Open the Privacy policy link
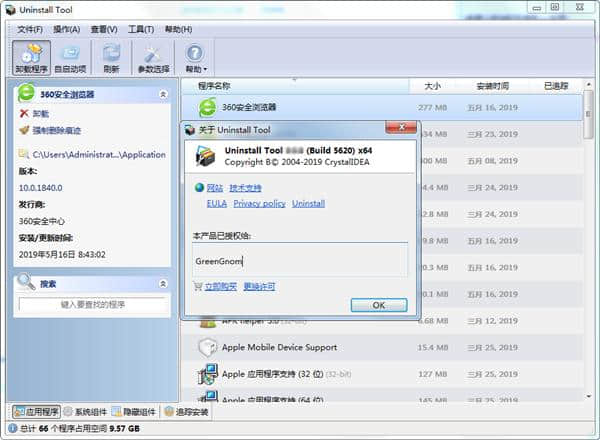Image resolution: width=600 pixels, height=440 pixels. pyautogui.click(x=259, y=204)
